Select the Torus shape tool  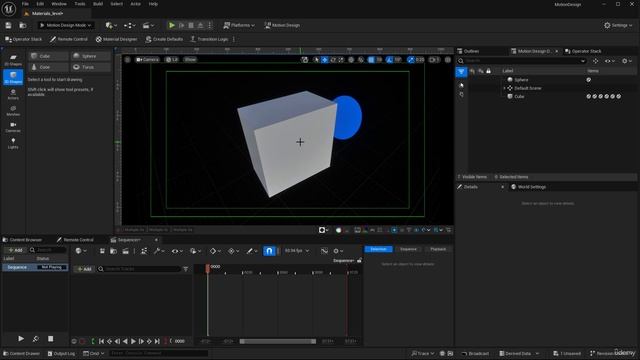pyautogui.click(x=91, y=67)
